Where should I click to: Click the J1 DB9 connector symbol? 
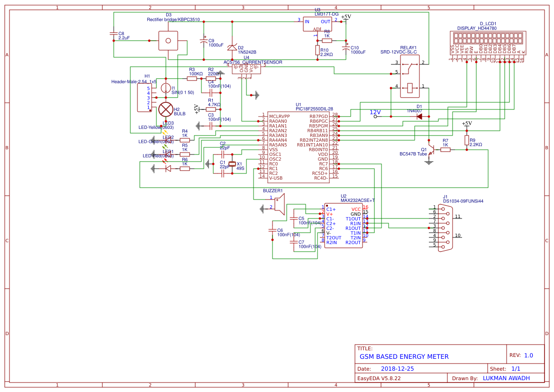(x=445, y=228)
